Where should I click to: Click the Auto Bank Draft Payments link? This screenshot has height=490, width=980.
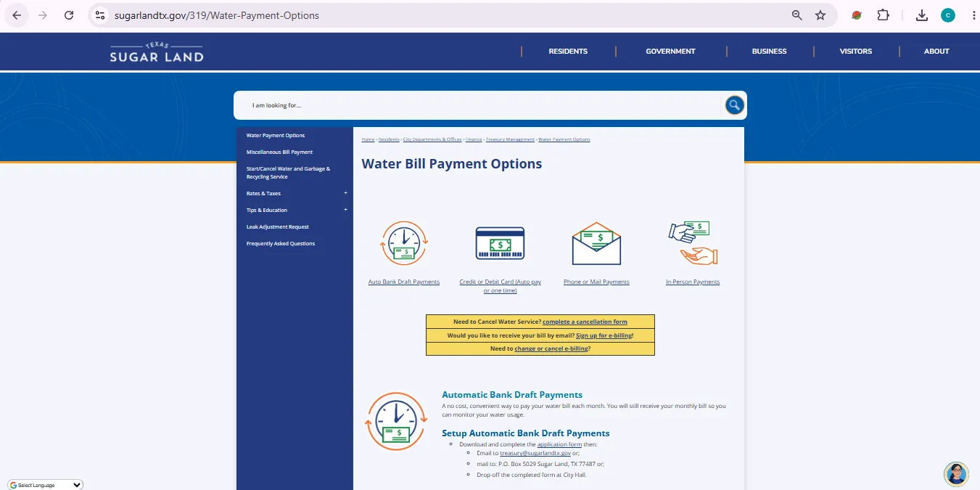coord(404,282)
